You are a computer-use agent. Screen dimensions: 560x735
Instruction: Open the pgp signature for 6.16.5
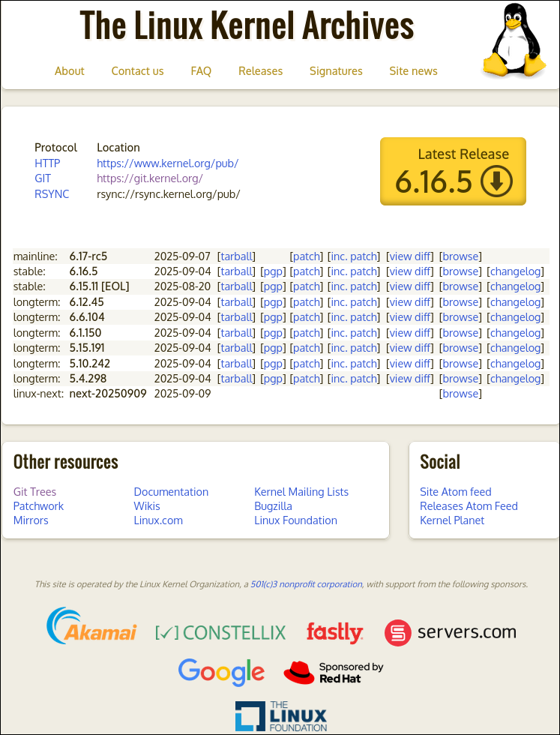272,271
